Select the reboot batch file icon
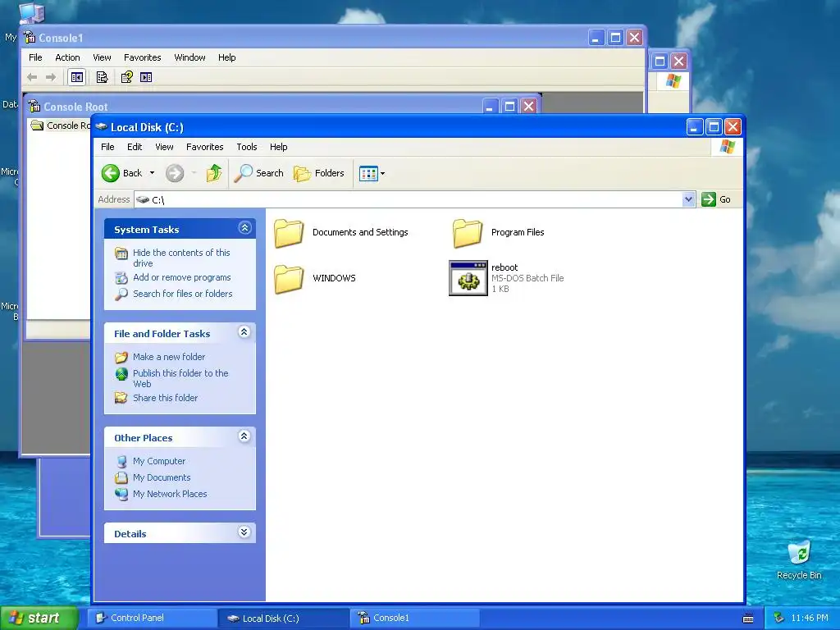The width and height of the screenshot is (840, 630). click(x=468, y=278)
